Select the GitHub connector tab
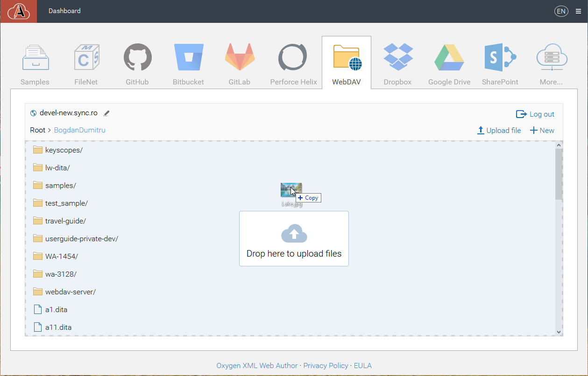The height and width of the screenshot is (376, 588). click(x=137, y=64)
